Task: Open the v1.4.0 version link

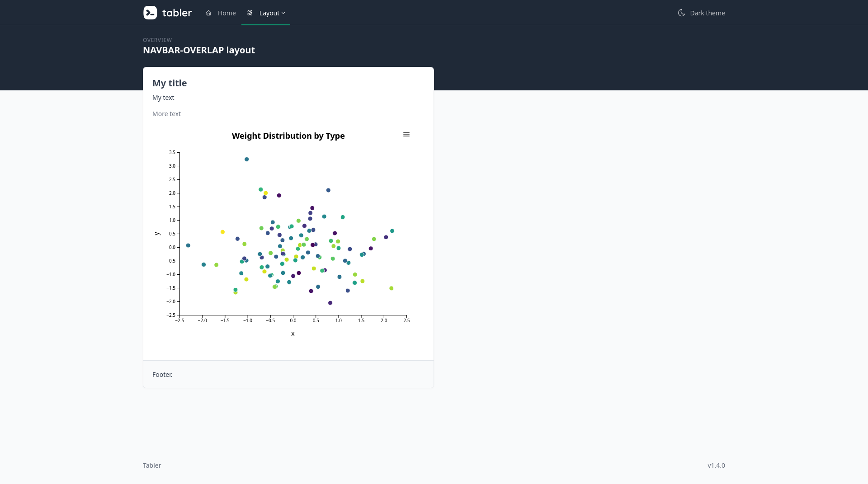Action: point(716,465)
